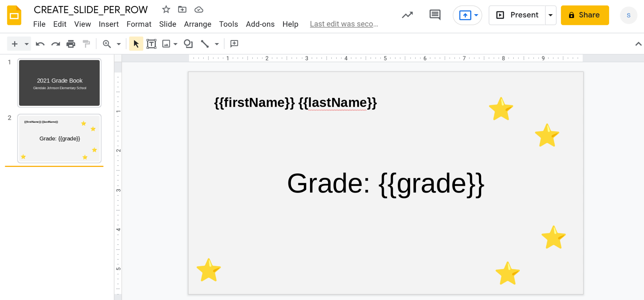Add a new slide with plus button
The height and width of the screenshot is (300, 644).
14,44
